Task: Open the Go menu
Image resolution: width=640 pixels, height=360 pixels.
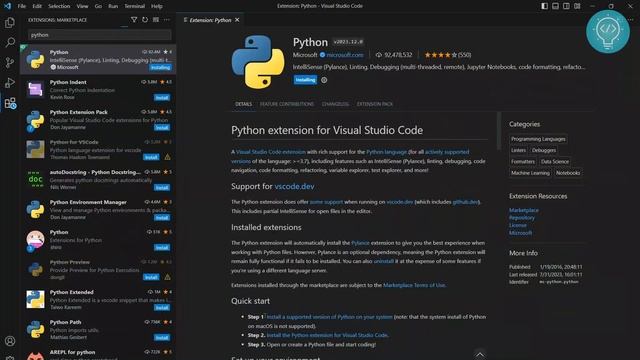Action: tap(98, 6)
